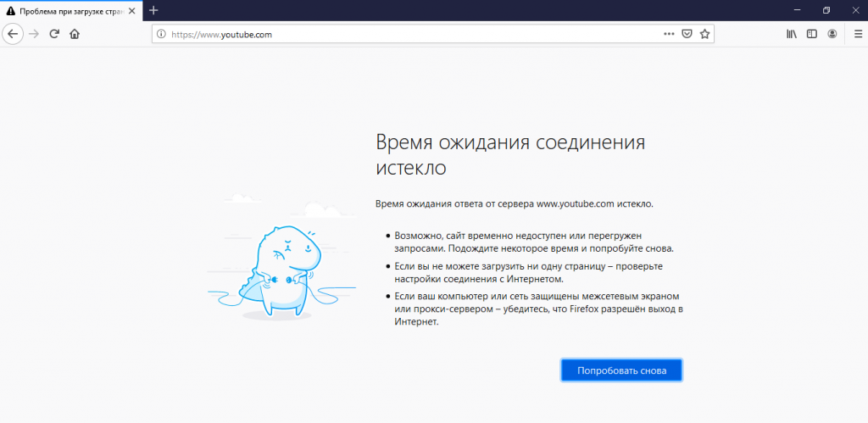Click the forward navigation arrow
The image size is (868, 423).
click(x=34, y=34)
